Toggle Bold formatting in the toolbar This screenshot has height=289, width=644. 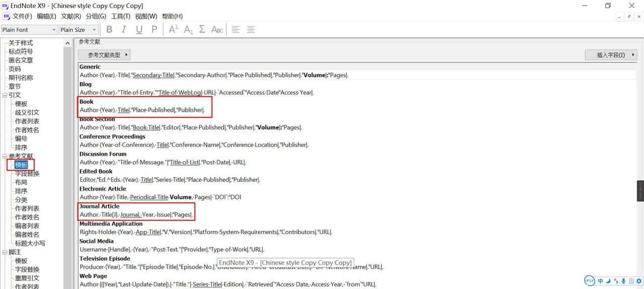coord(109,30)
